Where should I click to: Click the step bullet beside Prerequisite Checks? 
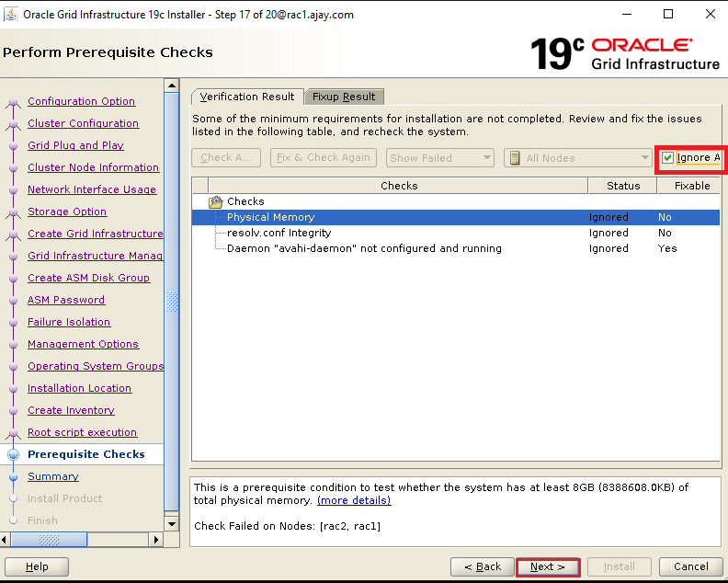pos(14,454)
